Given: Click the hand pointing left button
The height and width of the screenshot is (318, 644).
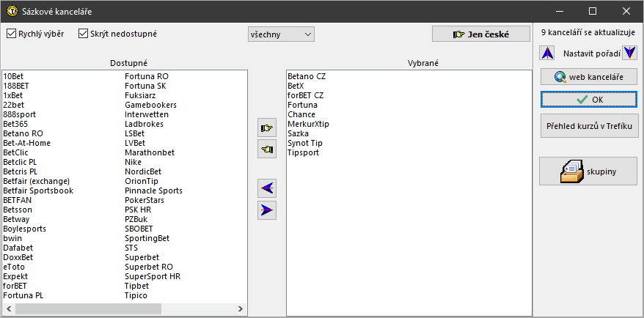Looking at the screenshot, I should (x=267, y=149).
